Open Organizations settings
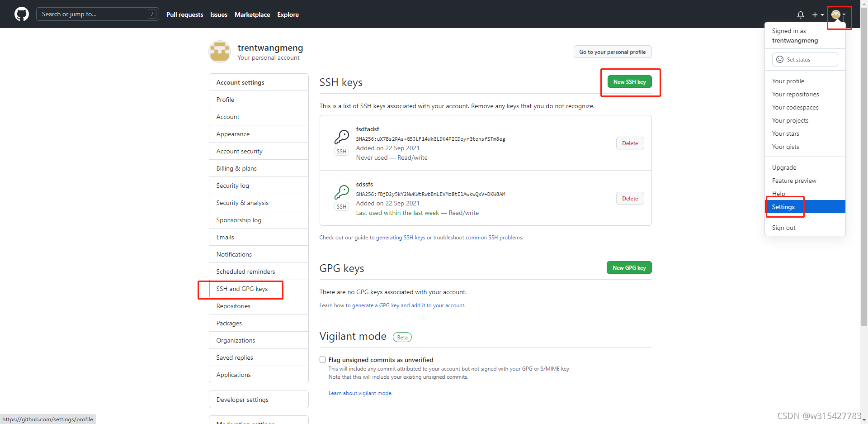Screen dimensions: 868x424 [259, 340]
